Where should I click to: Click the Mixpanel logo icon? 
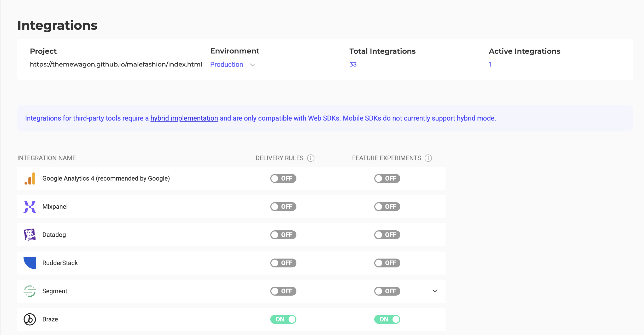click(30, 206)
